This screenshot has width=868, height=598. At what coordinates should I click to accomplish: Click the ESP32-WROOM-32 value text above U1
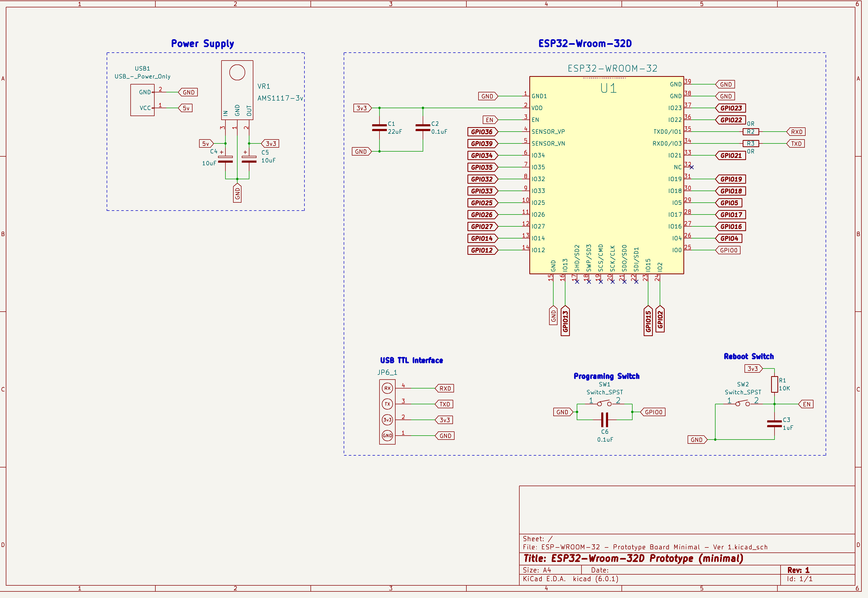click(x=612, y=69)
